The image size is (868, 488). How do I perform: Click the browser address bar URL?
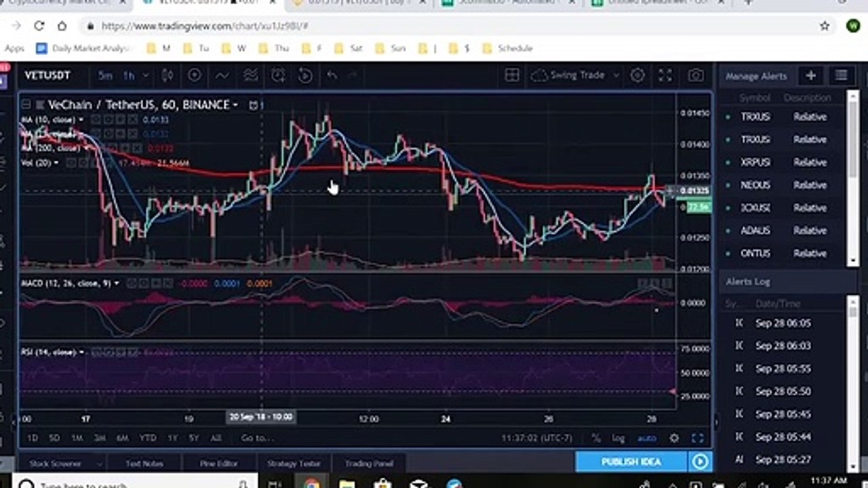point(205,26)
